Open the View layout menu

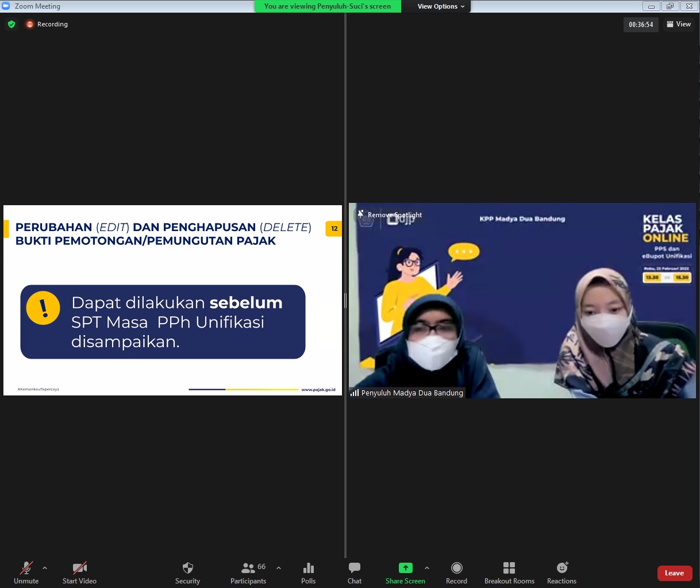[679, 24]
